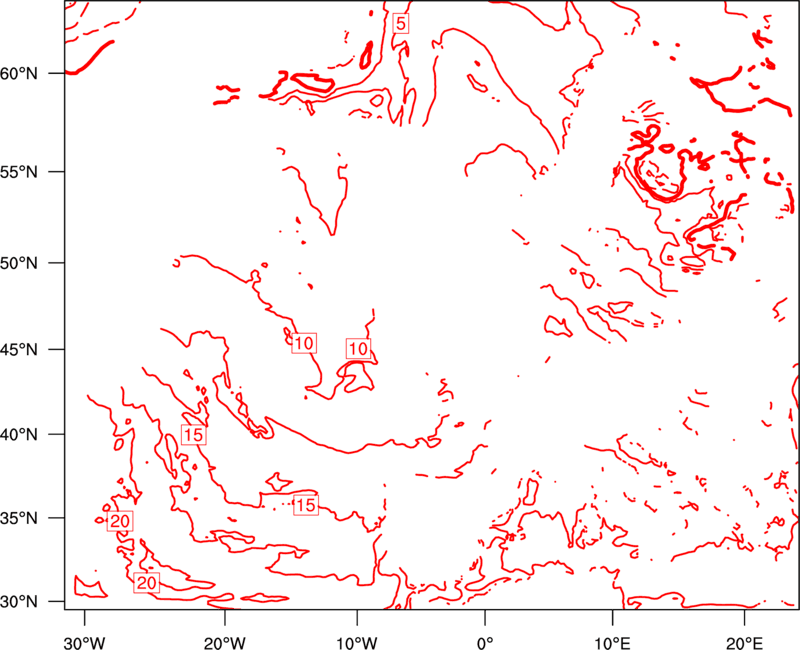Click the contour label 20 at 35°N latitude
The height and width of the screenshot is (650, 800).
coord(120,521)
